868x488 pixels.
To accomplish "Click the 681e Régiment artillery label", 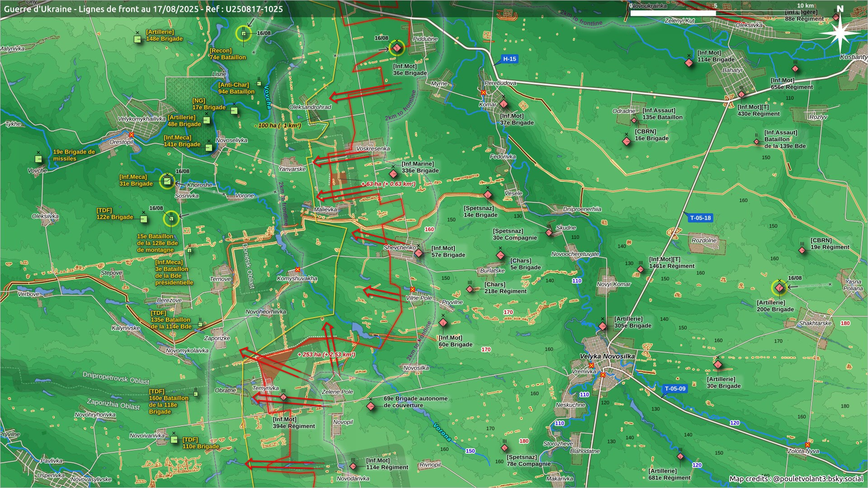I will click(x=670, y=474).
